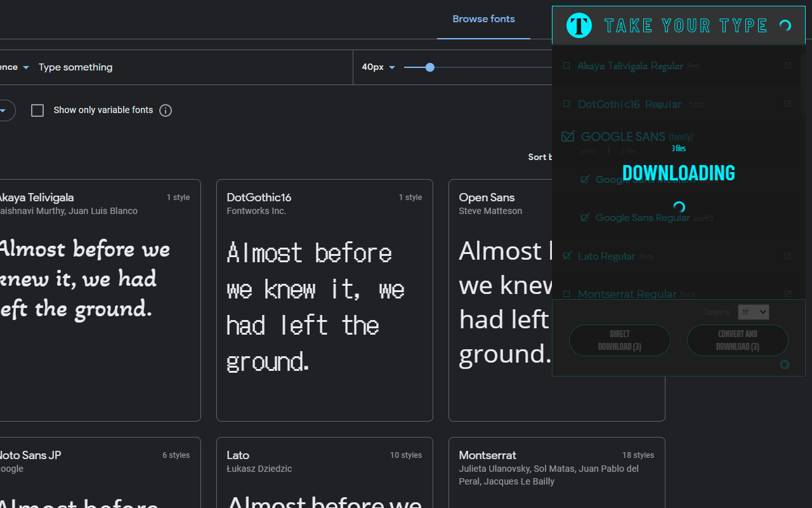This screenshot has height=508, width=812.
Task: Open the Akaya Telivigala font card
Action: pos(100,300)
